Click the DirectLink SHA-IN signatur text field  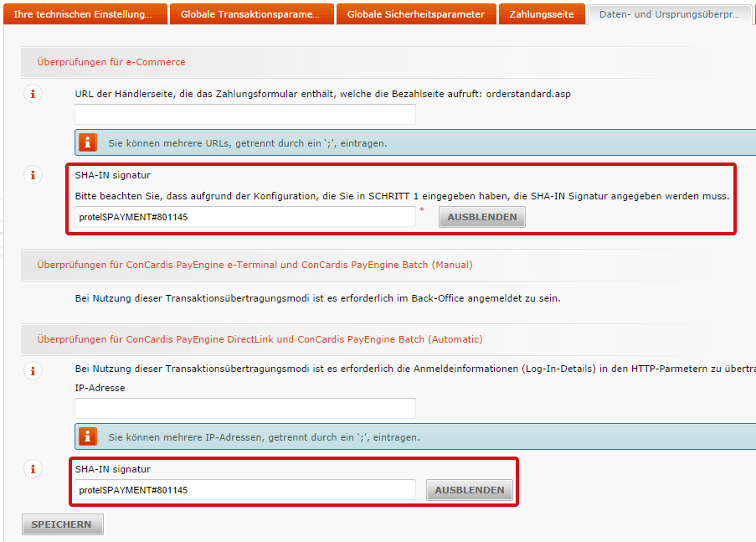coord(245,490)
